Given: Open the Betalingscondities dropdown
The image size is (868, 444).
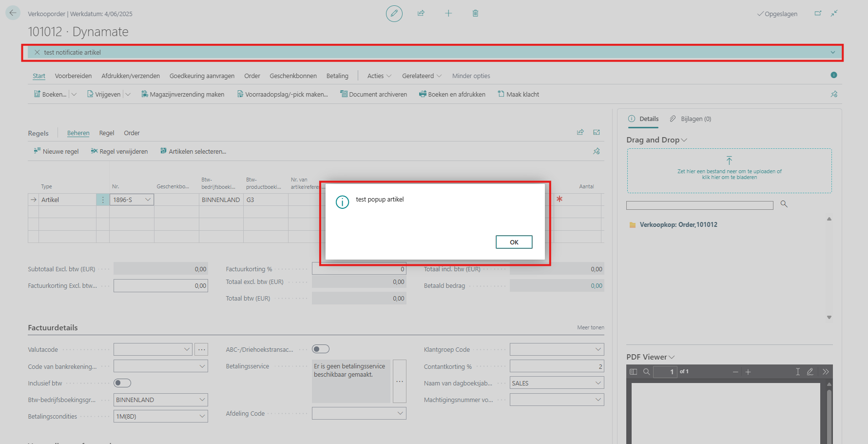Looking at the screenshot, I should 203,416.
